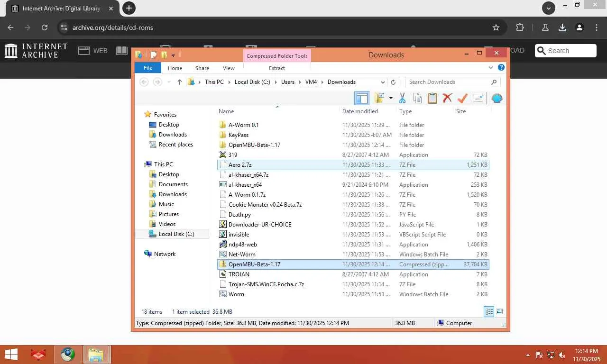Image resolution: width=607 pixels, height=364 pixels.
Task: Click the Search Downloads field
Action: (x=453, y=82)
